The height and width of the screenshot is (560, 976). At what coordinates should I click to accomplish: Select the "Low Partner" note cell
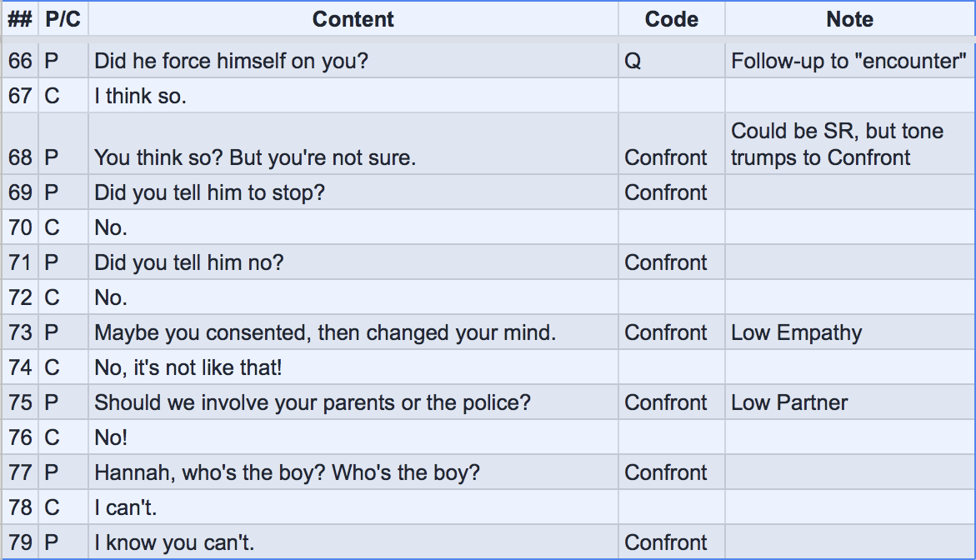[x=789, y=402]
